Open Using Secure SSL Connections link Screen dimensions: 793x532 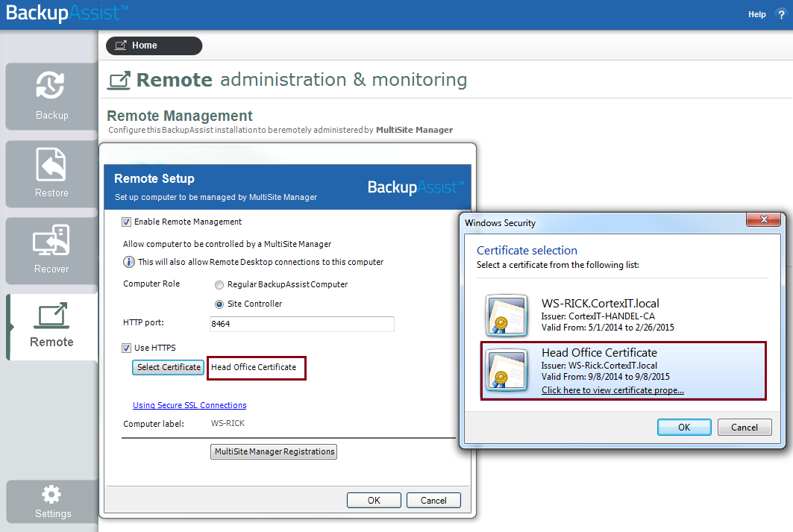tap(189, 406)
